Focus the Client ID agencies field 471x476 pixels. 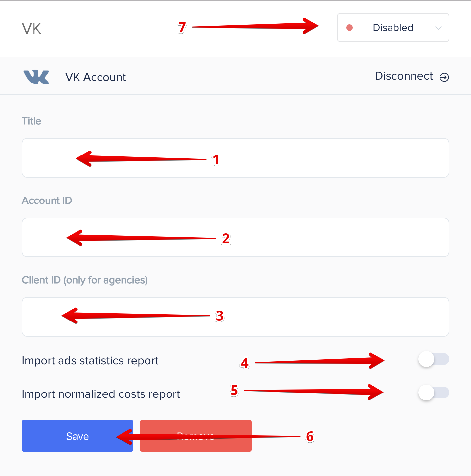tap(235, 317)
